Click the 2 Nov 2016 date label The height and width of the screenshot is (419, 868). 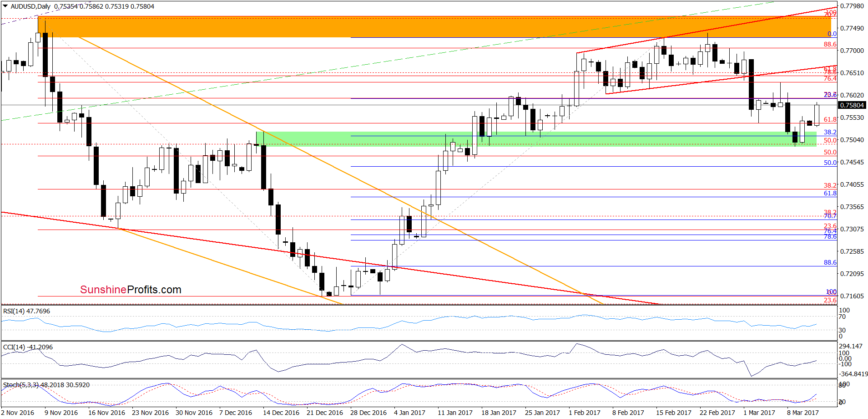17,413
